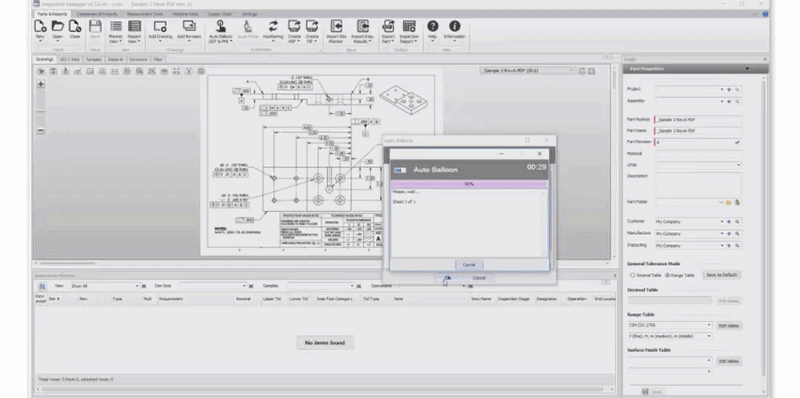
Task: Select the Range Table radio button
Action: pos(667,275)
